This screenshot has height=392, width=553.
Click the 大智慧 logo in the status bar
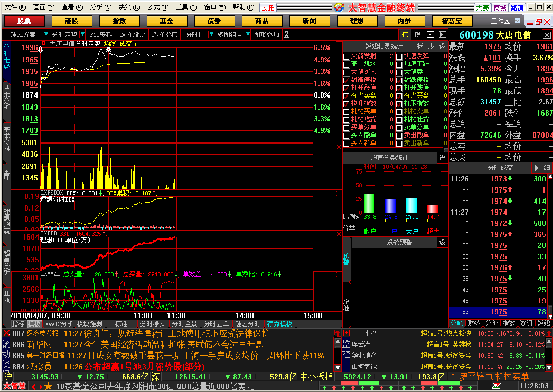pyautogui.click(x=14, y=386)
